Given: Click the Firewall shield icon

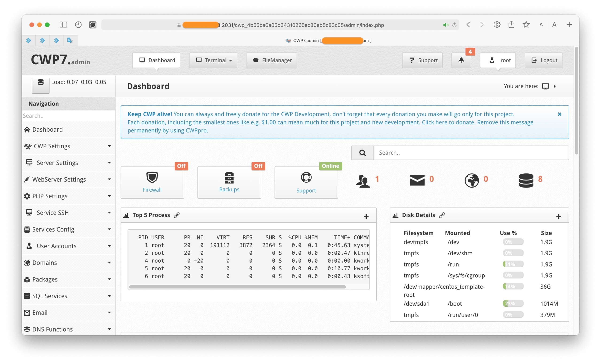Looking at the screenshot, I should [152, 177].
